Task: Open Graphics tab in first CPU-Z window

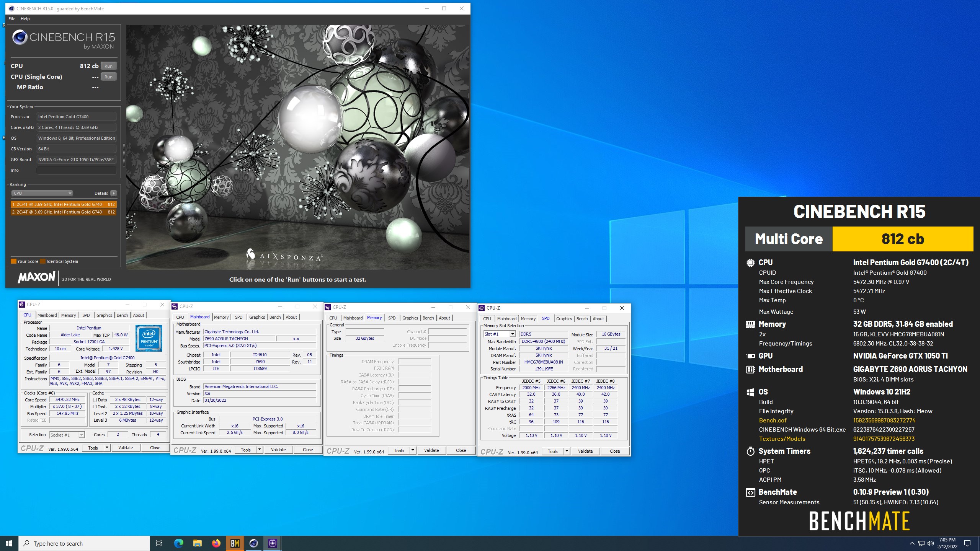Action: (104, 315)
